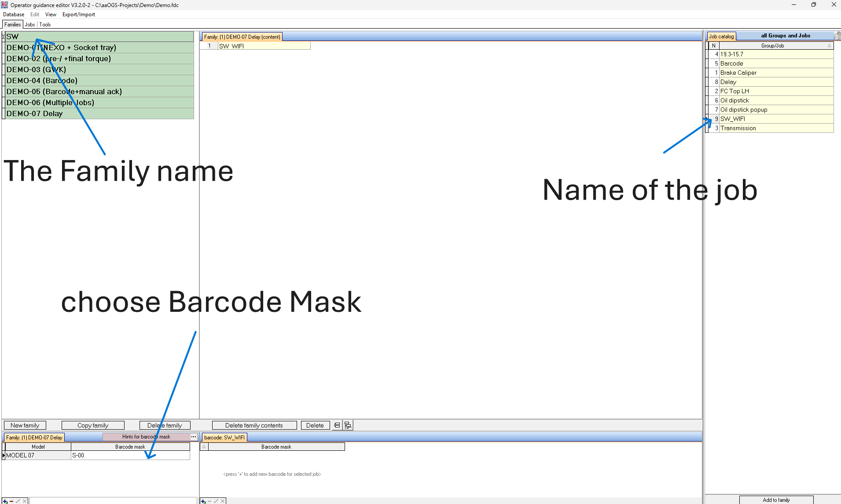This screenshot has width=841, height=504.
Task: Click the tree layout icon right of Delete
Action: 348,425
